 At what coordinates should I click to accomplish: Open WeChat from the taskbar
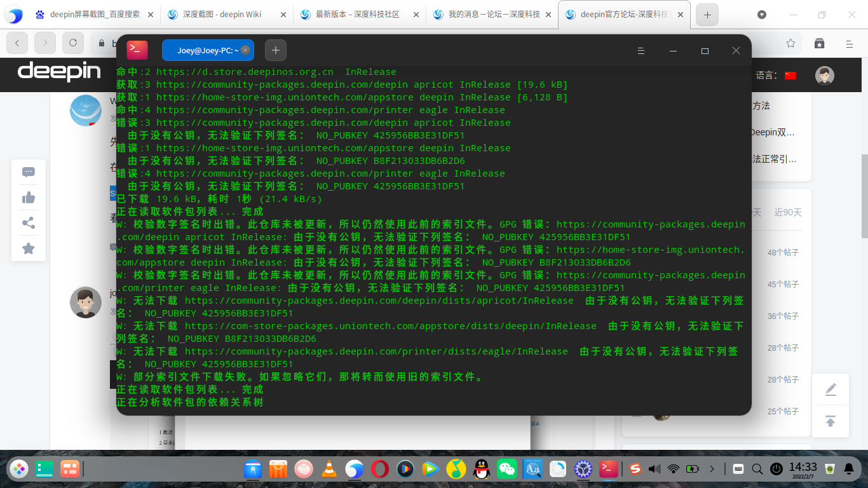pyautogui.click(x=507, y=469)
